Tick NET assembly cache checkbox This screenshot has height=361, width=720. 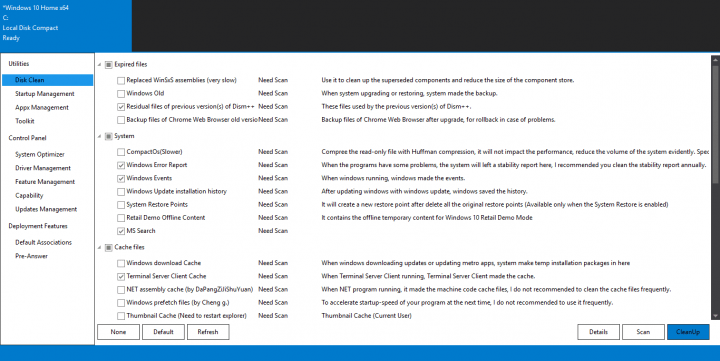(x=121, y=290)
